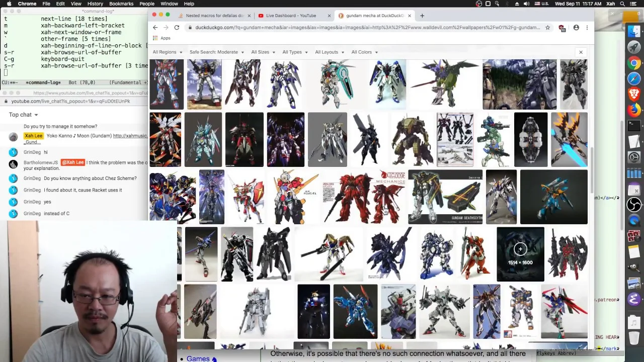Open the Bookmarks menu in the menu bar
Image resolution: width=644 pixels, height=362 pixels.
[x=121, y=4]
